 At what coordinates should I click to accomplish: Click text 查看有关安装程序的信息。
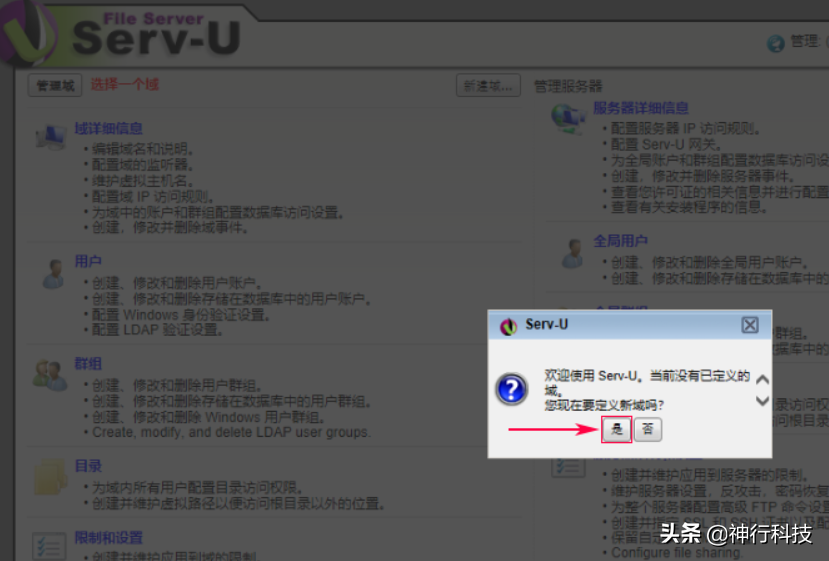[689, 207]
